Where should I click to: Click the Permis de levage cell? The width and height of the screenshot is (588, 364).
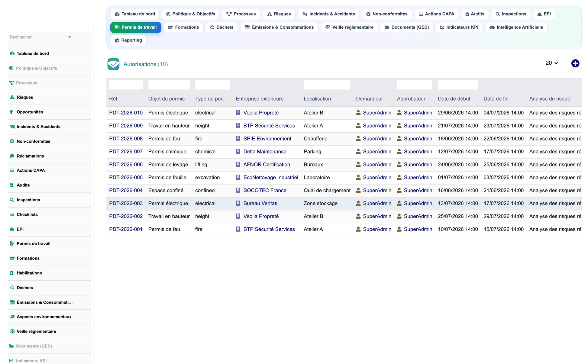click(168, 165)
